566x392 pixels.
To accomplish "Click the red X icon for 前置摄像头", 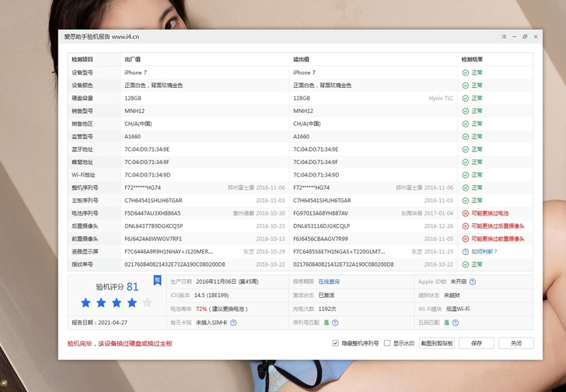I will (x=466, y=239).
